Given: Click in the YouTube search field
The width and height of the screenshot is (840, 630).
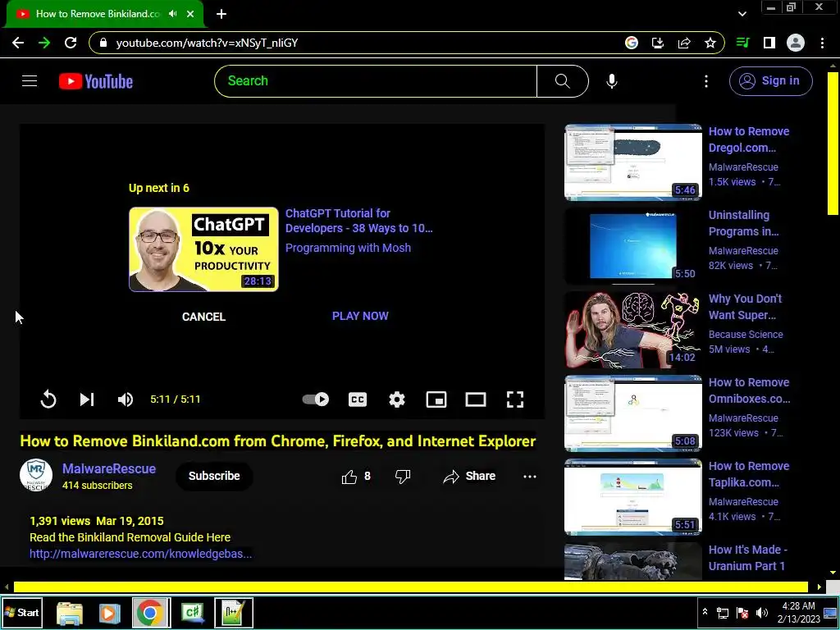Looking at the screenshot, I should pos(376,81).
